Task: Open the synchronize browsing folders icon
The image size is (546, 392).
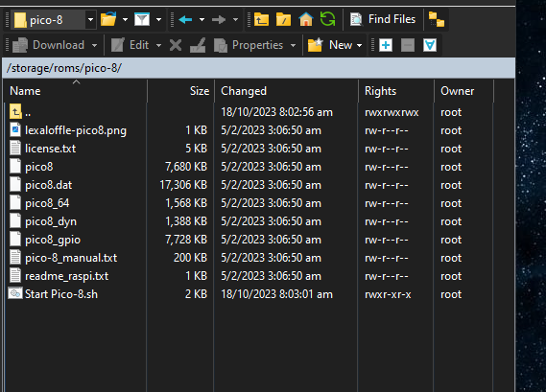Action: click(x=437, y=19)
